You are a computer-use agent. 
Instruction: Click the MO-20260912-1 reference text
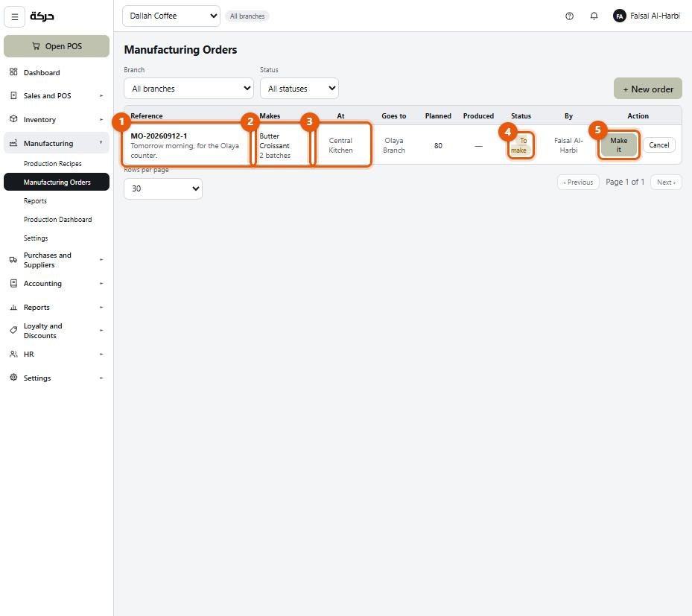click(x=159, y=136)
